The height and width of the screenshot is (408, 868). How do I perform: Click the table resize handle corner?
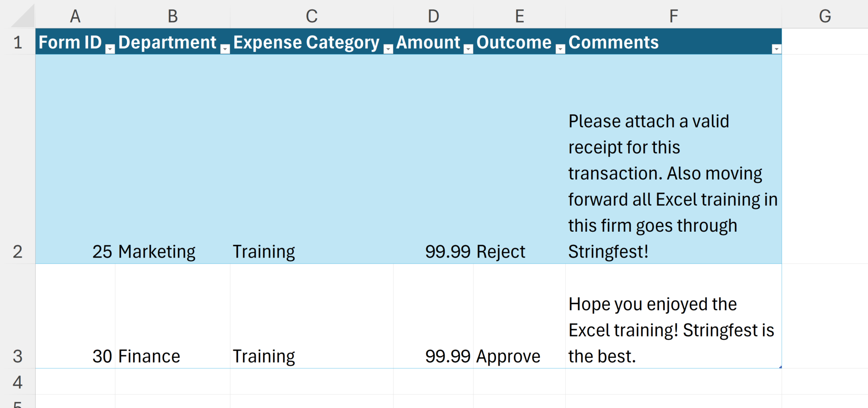click(780, 367)
